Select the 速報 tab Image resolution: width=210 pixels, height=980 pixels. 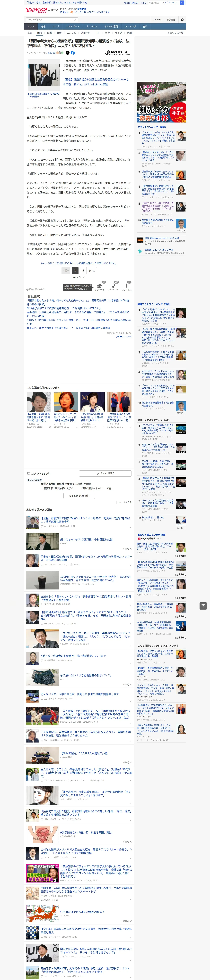coord(43,26)
